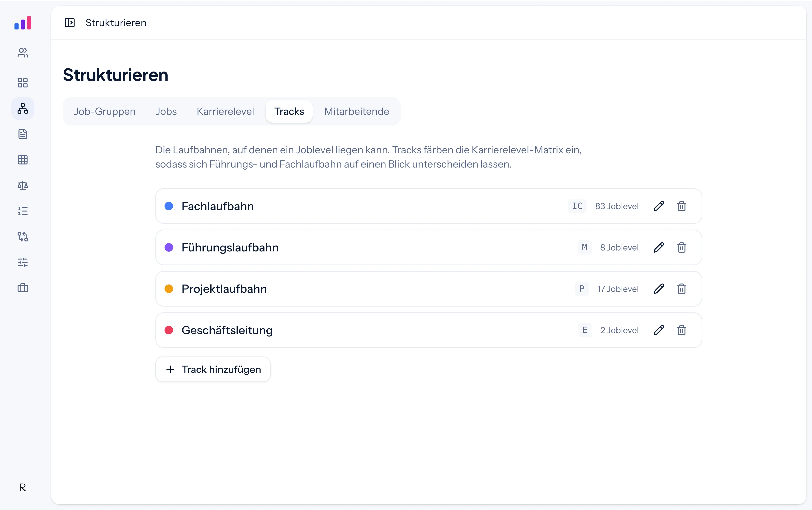812x510 pixels.
Task: Select the org-structure icon in sidebar
Action: (23, 108)
